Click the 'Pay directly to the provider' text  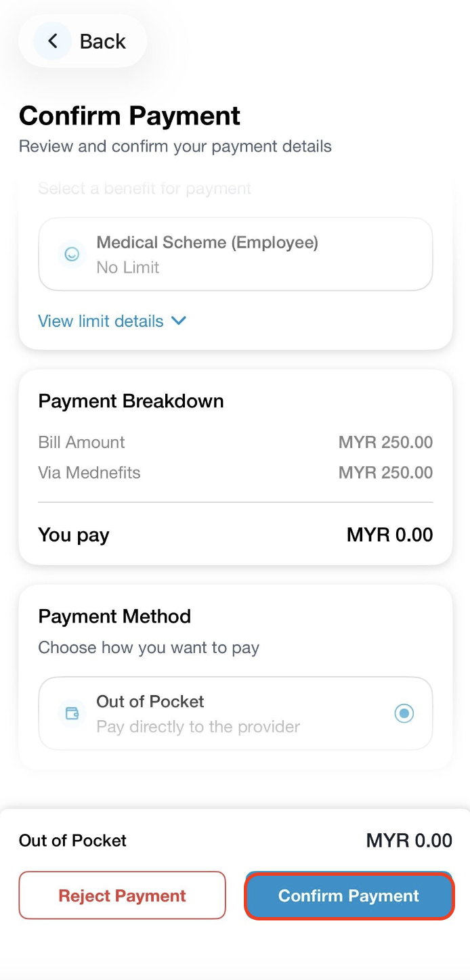(198, 727)
